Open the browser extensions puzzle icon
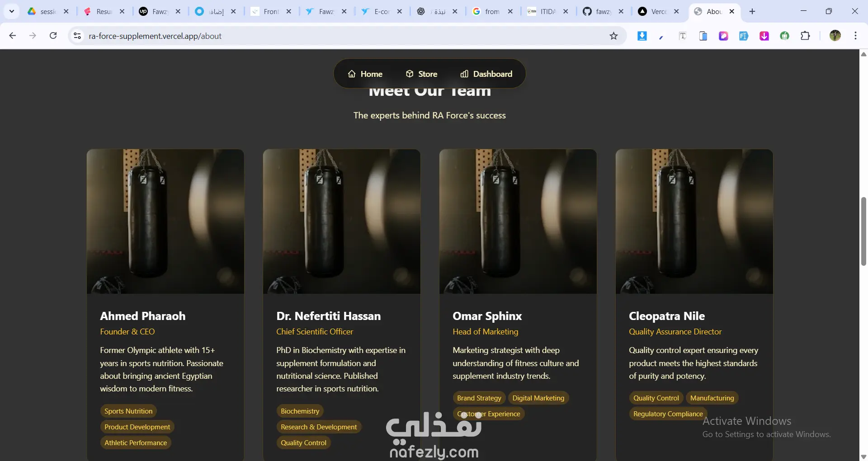 coord(805,36)
